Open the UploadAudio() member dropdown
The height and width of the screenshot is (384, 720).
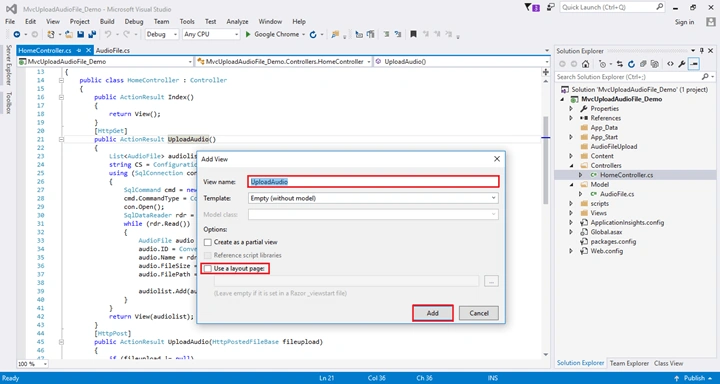[462, 62]
